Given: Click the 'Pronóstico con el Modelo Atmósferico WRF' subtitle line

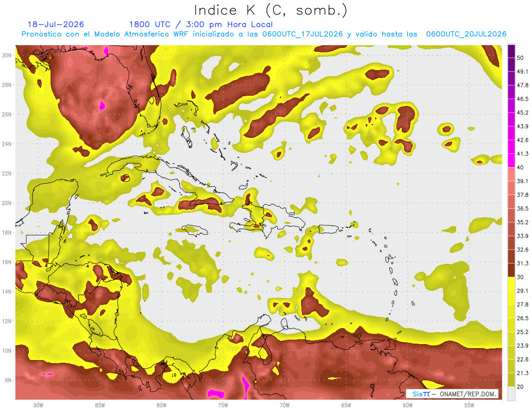Looking at the screenshot, I should point(264,34).
